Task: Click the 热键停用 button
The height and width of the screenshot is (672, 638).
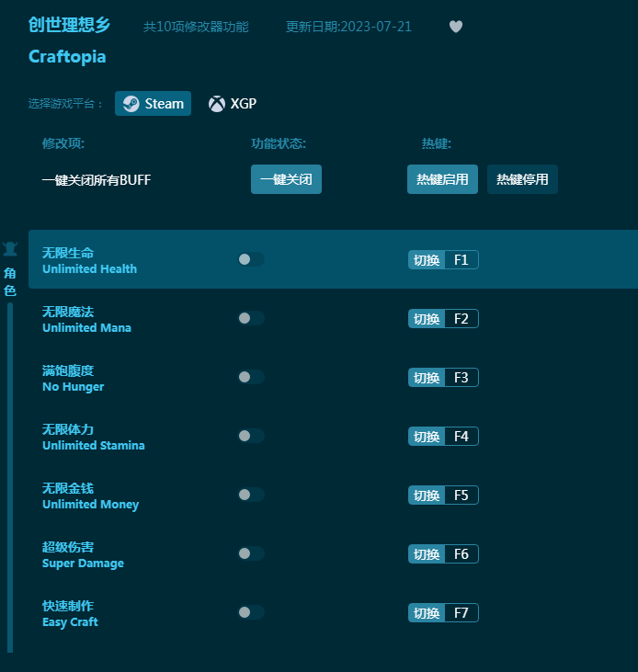Action: tap(522, 179)
